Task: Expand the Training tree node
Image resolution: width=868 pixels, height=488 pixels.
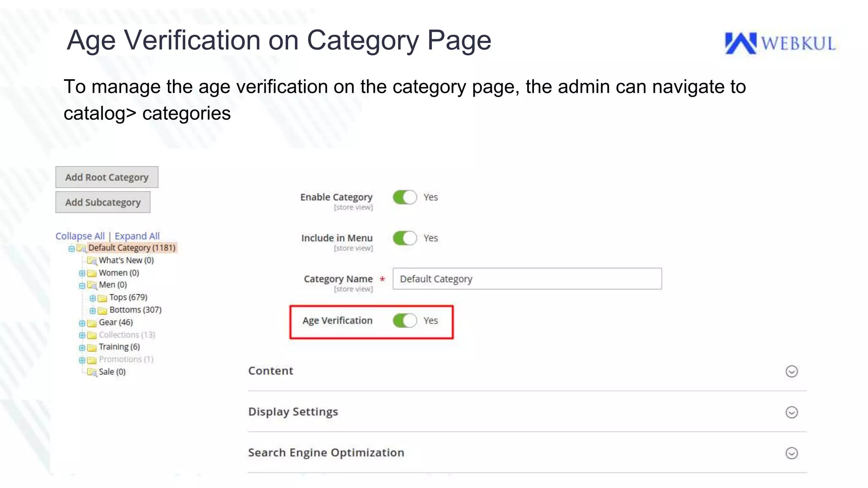Action: [82, 348]
